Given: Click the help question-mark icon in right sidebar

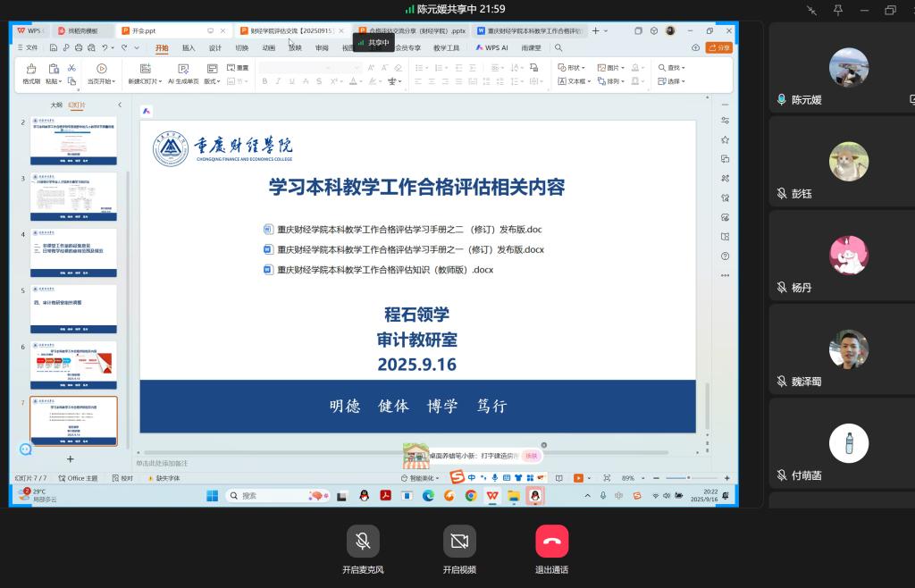Looking at the screenshot, I should pyautogui.click(x=725, y=257).
